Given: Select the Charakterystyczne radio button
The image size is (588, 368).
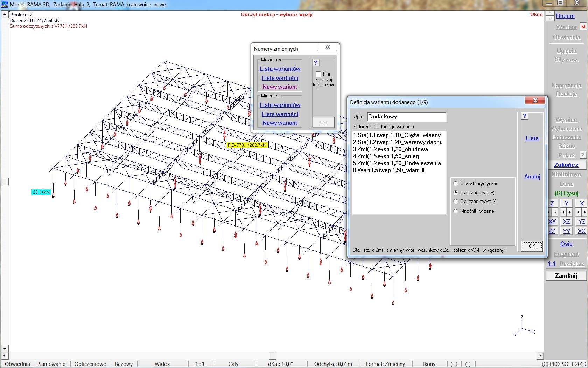Looking at the screenshot, I should (456, 183).
